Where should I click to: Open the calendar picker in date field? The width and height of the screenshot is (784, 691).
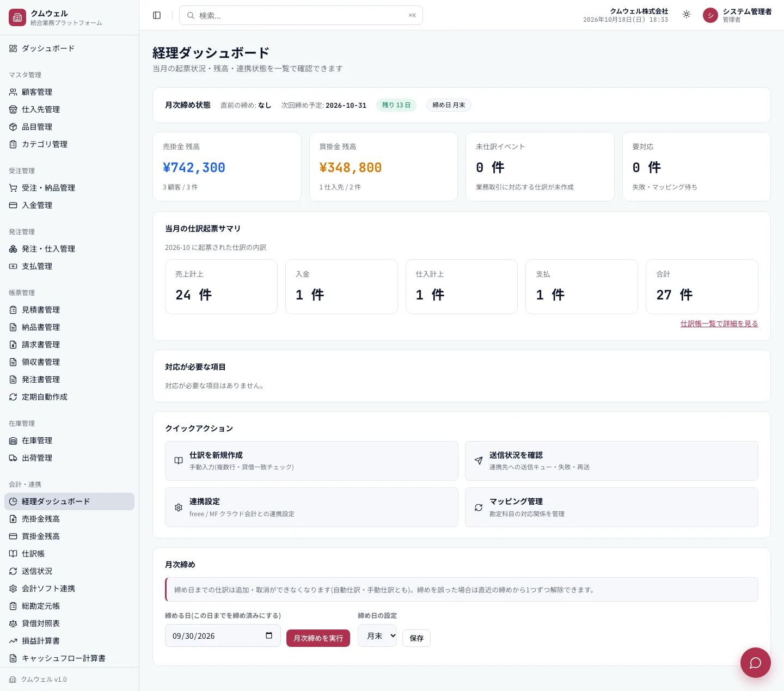click(x=269, y=635)
